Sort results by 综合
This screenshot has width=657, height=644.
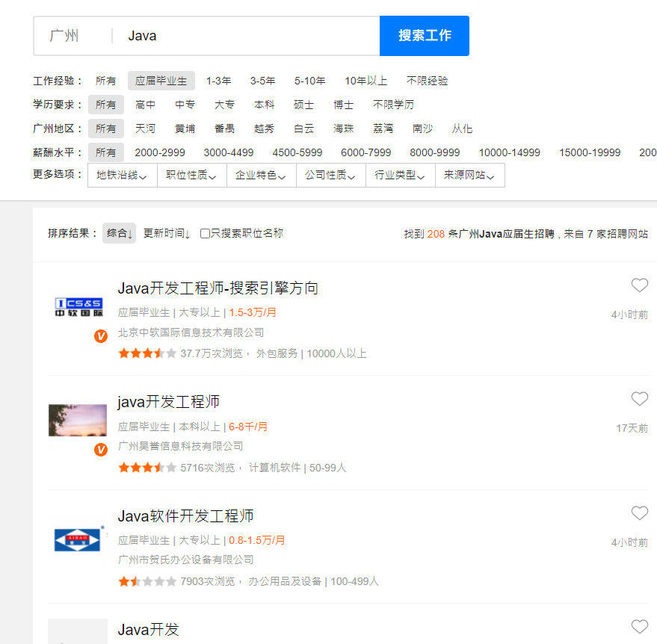(x=119, y=233)
